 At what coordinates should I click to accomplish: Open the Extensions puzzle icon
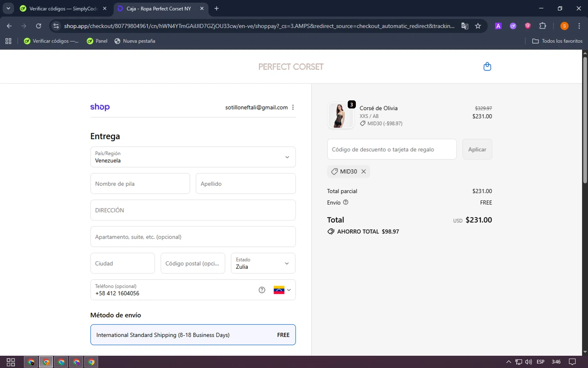pyautogui.click(x=543, y=26)
